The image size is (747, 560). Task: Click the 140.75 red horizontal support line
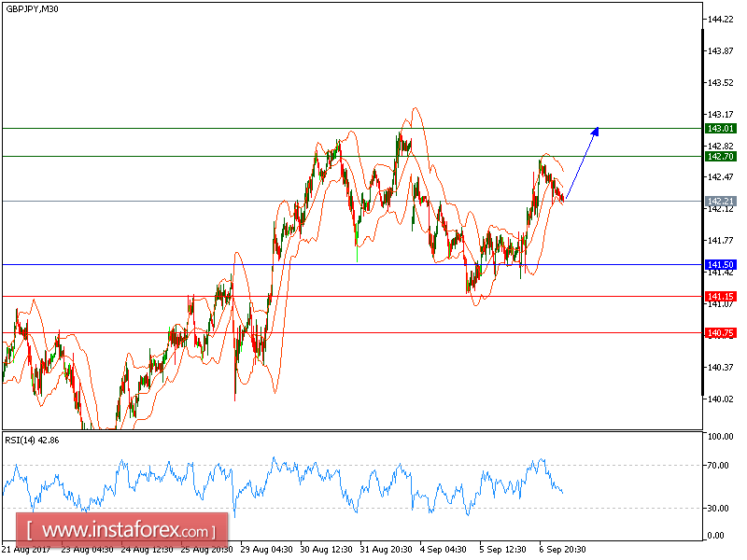(353, 333)
